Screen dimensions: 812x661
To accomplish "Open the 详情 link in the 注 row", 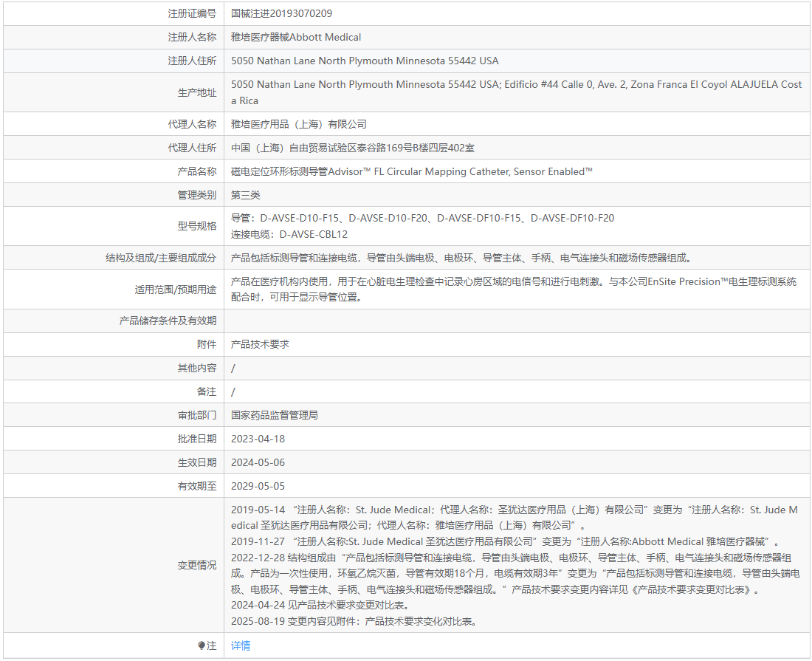I will pyautogui.click(x=241, y=645).
